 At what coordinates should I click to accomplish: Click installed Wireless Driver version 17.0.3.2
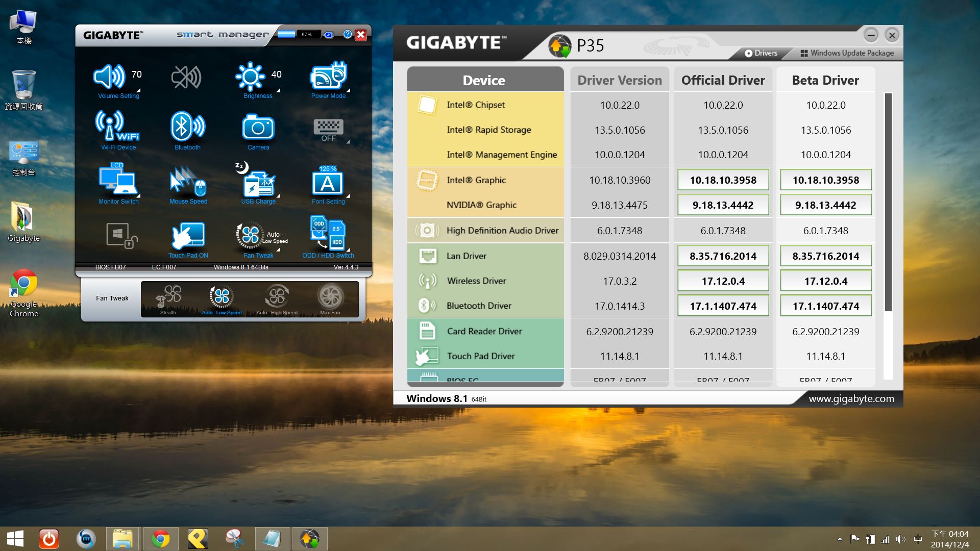(620, 281)
